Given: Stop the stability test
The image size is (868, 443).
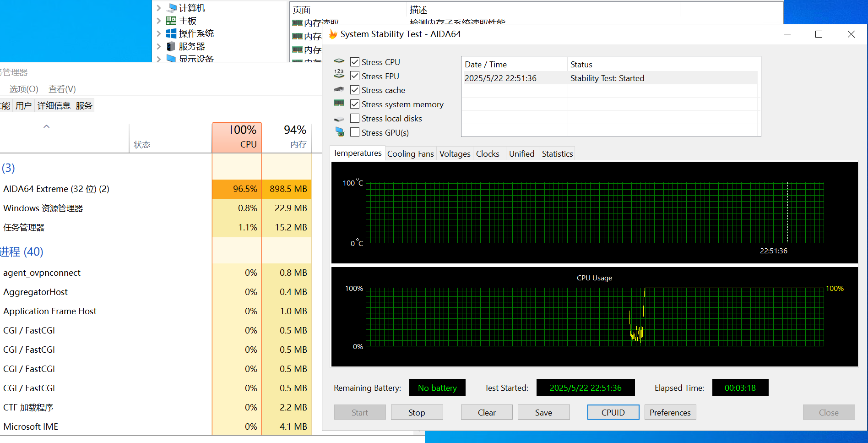Looking at the screenshot, I should [x=417, y=412].
